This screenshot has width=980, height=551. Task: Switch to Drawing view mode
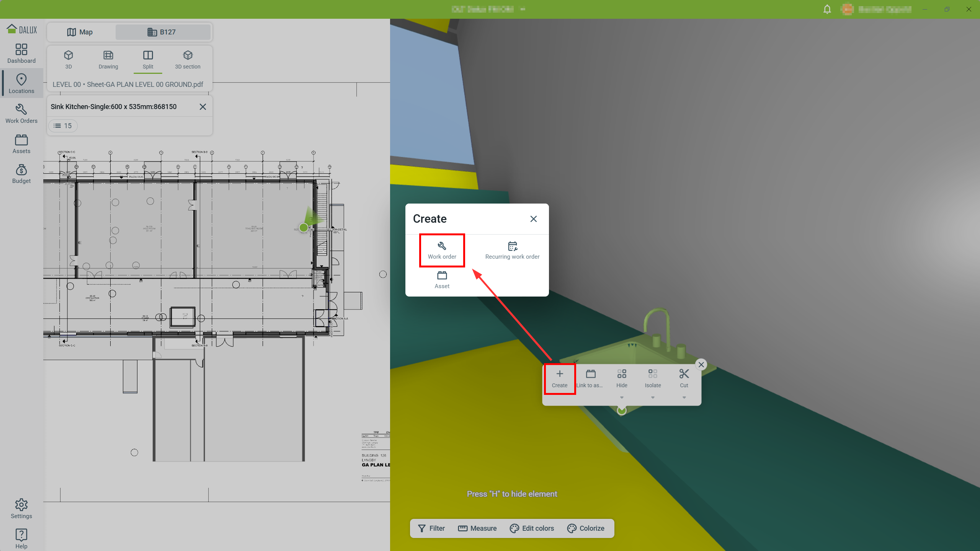(x=108, y=59)
